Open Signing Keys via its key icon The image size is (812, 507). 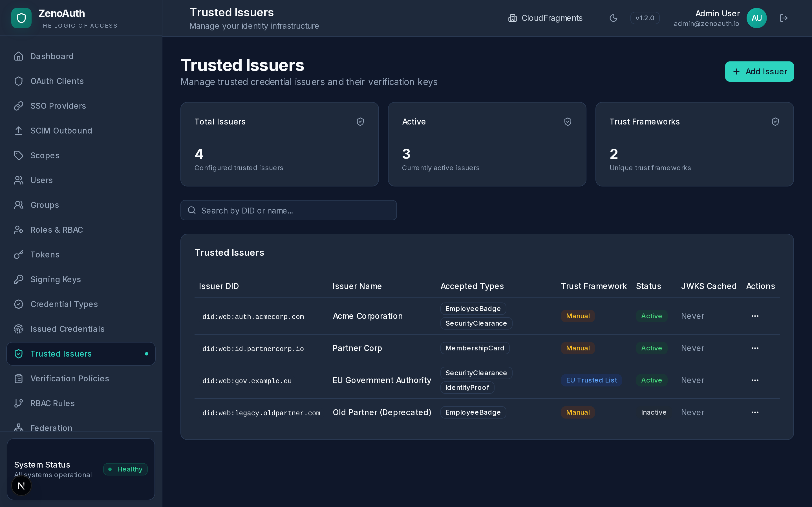tap(18, 279)
